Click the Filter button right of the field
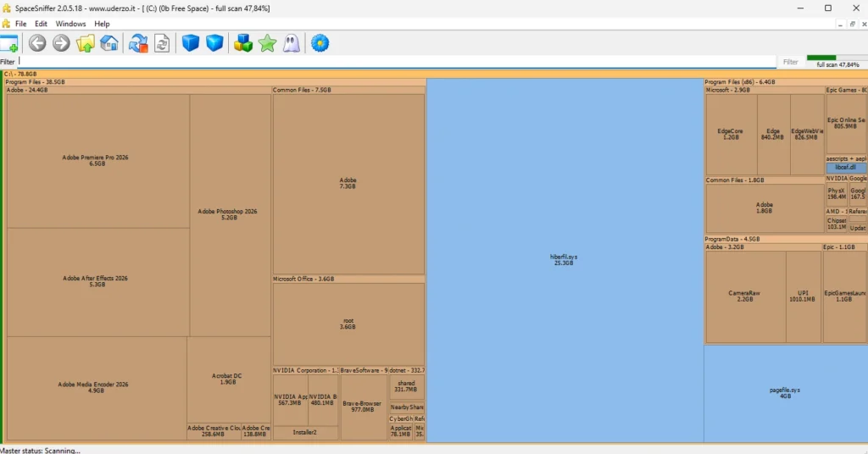Viewport: 868px width, 454px height. coord(791,62)
